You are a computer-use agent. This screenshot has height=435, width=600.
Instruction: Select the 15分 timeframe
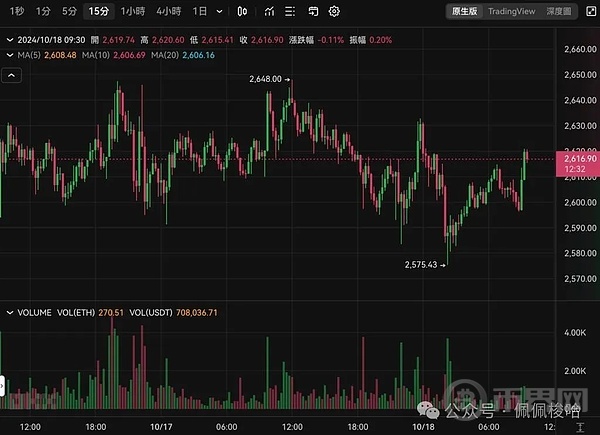(99, 11)
